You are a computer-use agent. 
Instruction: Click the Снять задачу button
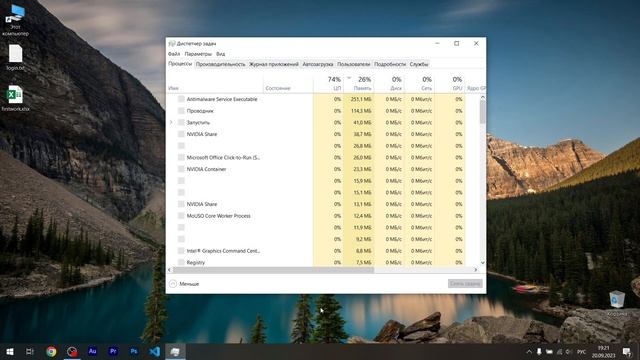[465, 283]
